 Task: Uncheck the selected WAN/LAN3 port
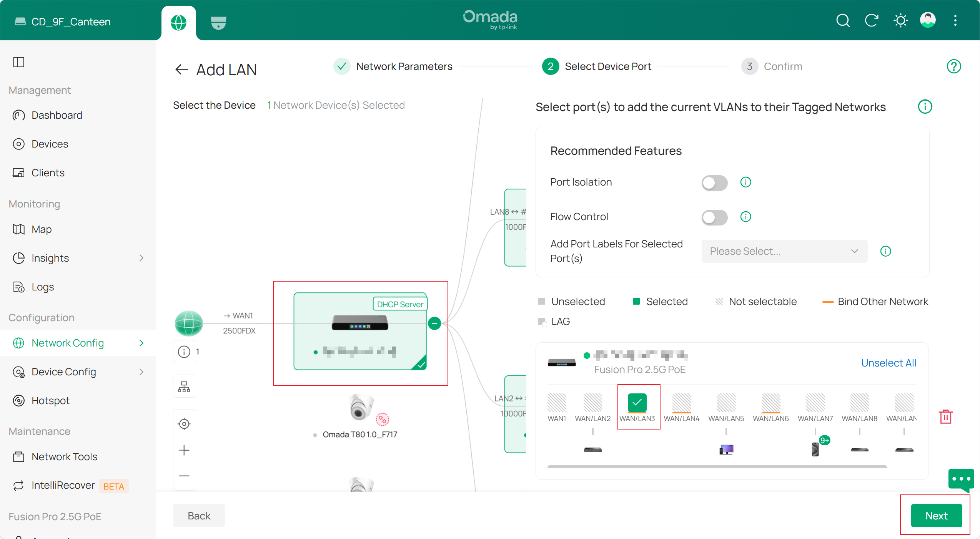(x=637, y=403)
